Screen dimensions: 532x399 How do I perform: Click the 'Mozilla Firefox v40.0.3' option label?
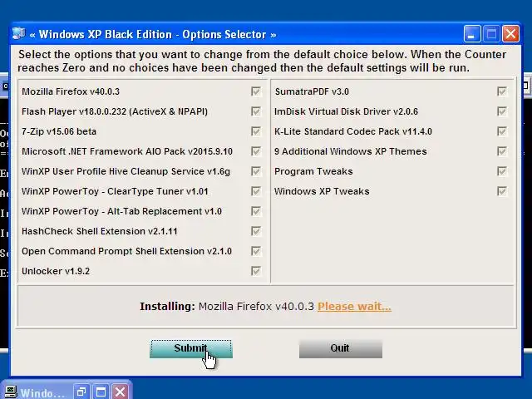[x=71, y=91]
